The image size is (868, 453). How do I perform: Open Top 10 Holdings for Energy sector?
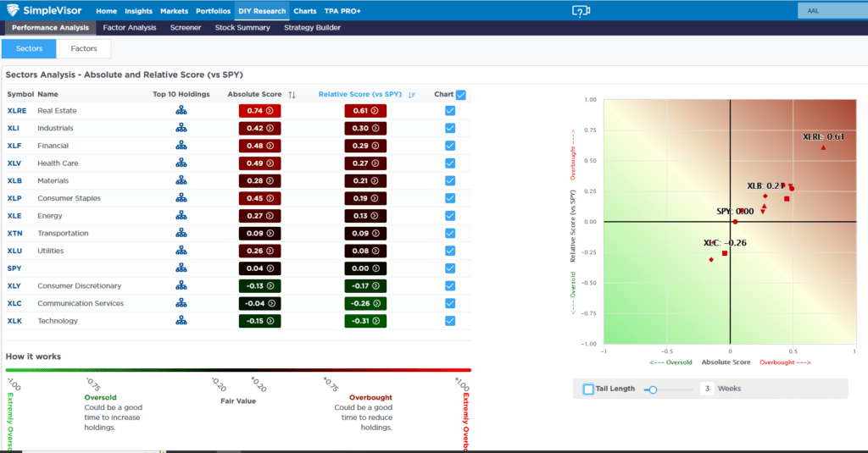pyautogui.click(x=181, y=216)
